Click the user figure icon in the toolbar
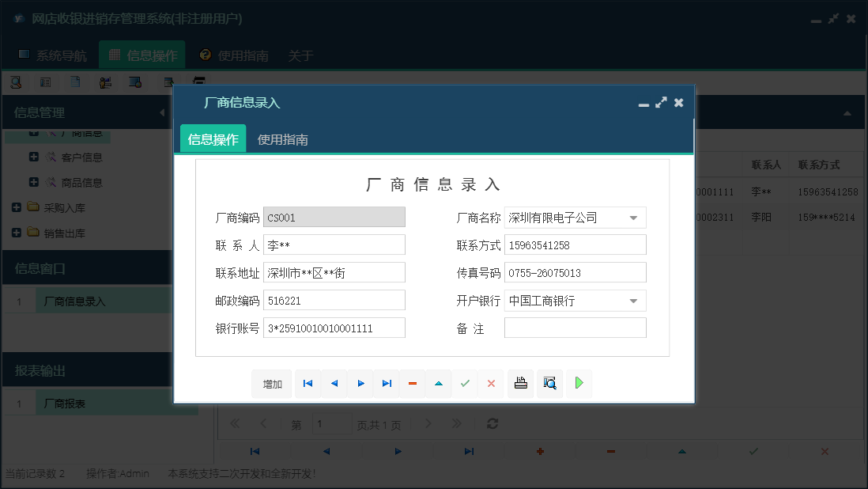This screenshot has width=868, height=489. 105,81
